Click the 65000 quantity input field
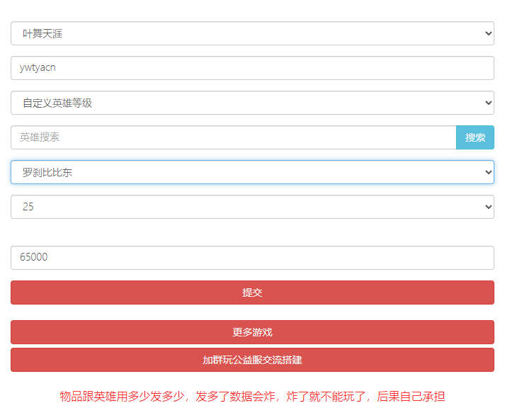The width and height of the screenshot is (505, 420). 252,258
